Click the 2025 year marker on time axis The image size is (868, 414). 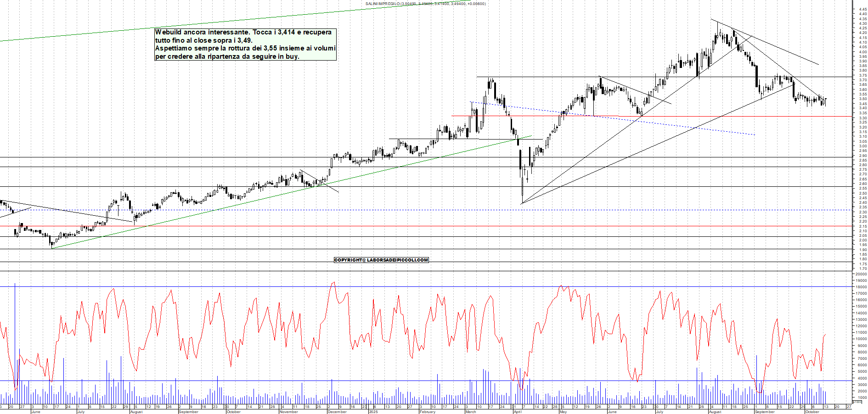pyautogui.click(x=373, y=412)
